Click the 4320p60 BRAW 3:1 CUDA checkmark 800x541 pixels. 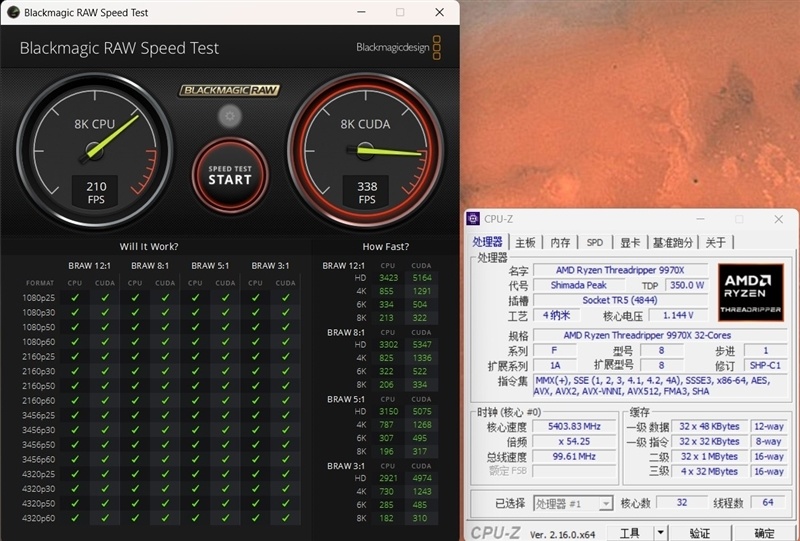coord(286,518)
